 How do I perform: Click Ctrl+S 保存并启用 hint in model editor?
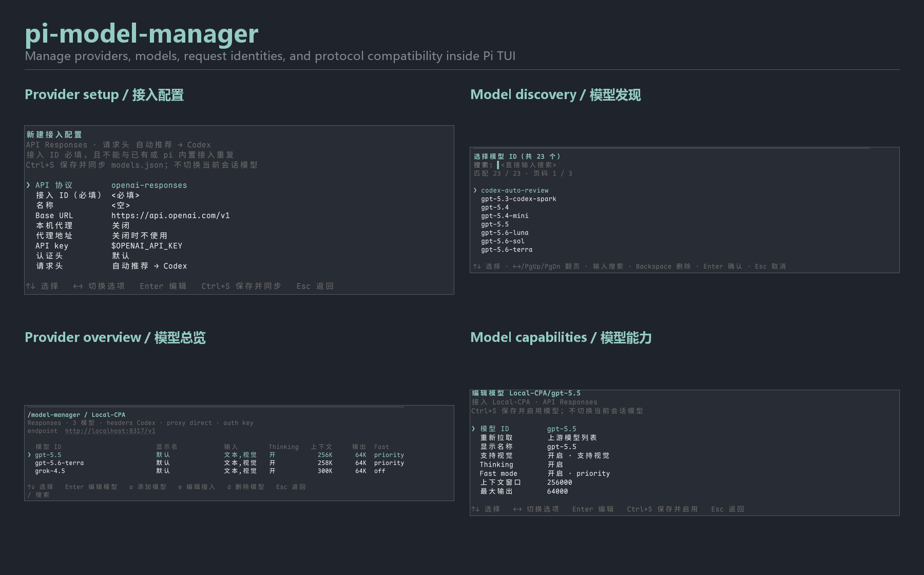pyautogui.click(x=662, y=509)
